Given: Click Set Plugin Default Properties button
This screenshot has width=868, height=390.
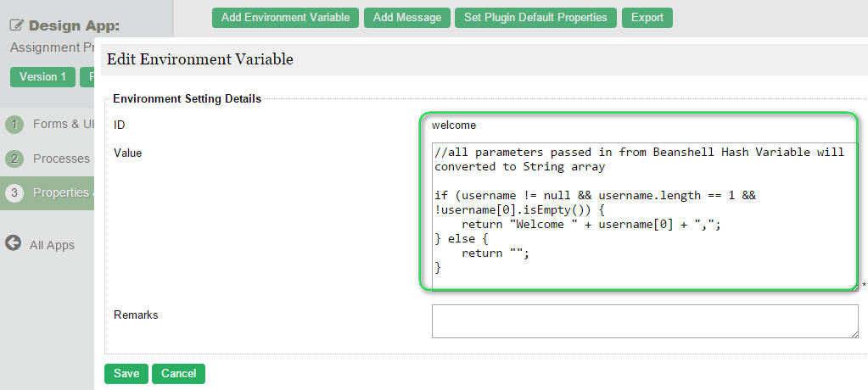Looking at the screenshot, I should [535, 17].
